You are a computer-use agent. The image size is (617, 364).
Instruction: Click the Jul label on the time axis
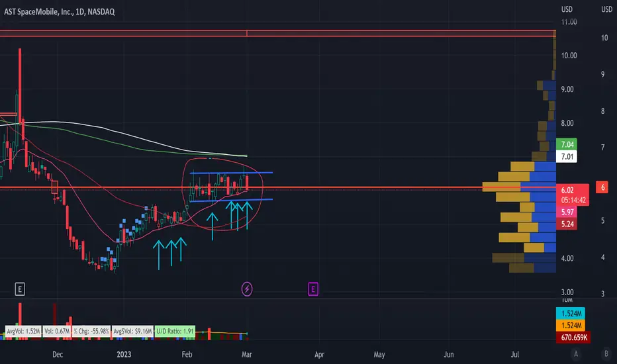(514, 354)
